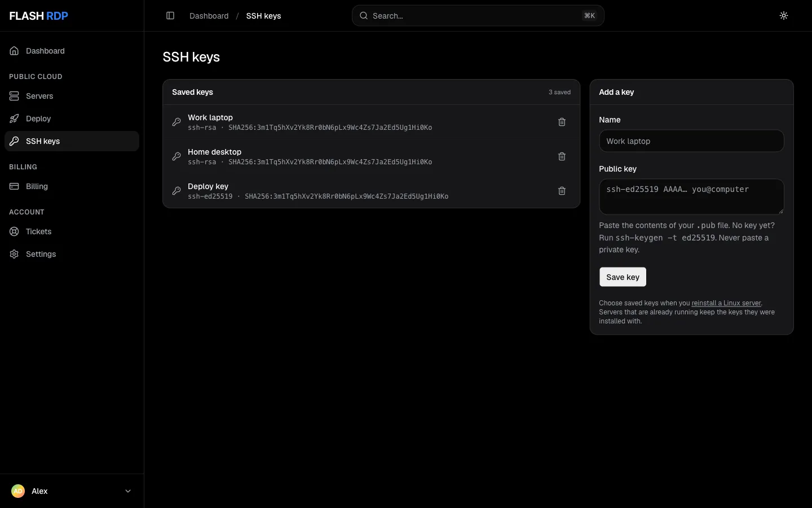
Task: Select the Work laptop key name
Action: [210, 117]
